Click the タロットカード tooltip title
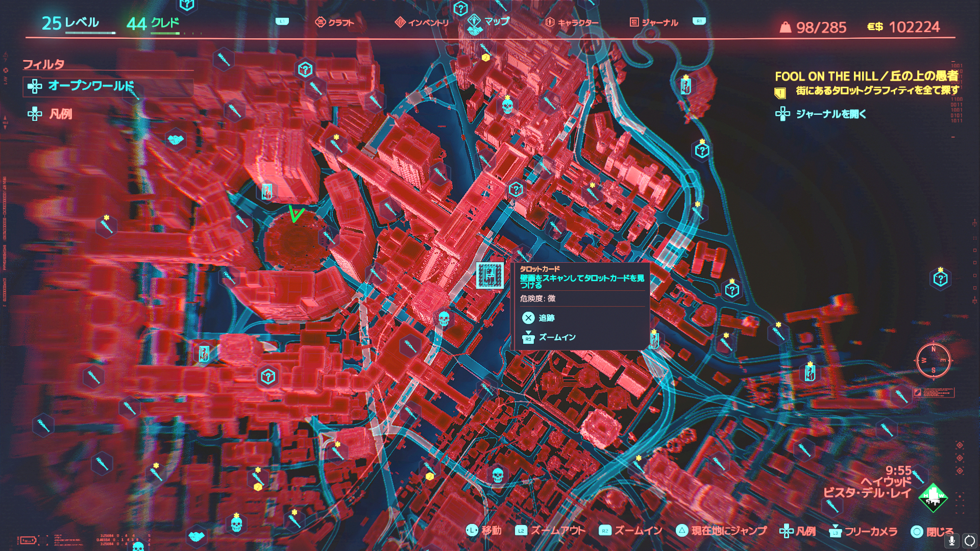 [x=540, y=269]
